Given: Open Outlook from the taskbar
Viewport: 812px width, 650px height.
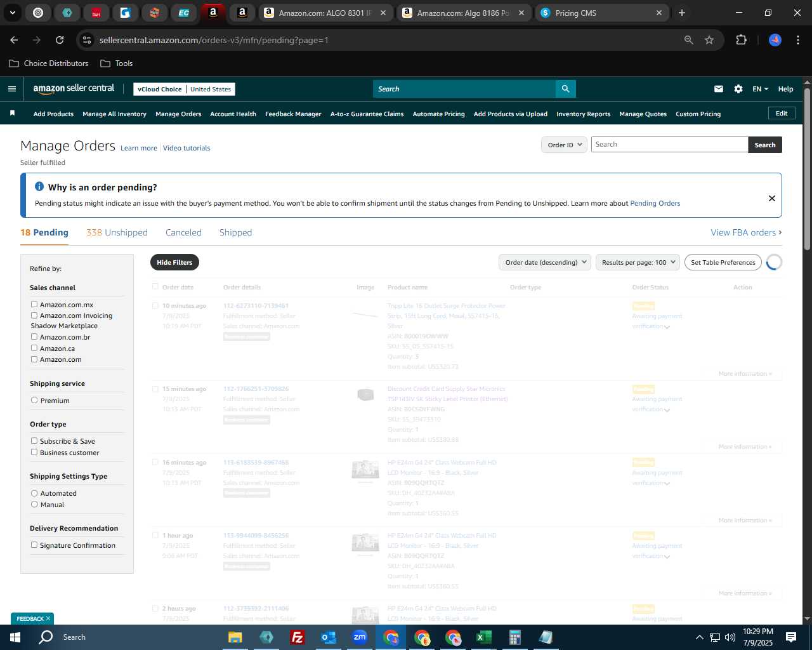Looking at the screenshot, I should click(x=329, y=637).
